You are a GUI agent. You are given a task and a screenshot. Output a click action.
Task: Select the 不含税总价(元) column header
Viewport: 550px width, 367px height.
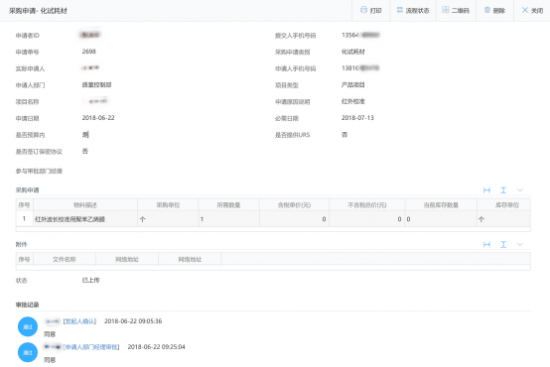[x=367, y=205]
